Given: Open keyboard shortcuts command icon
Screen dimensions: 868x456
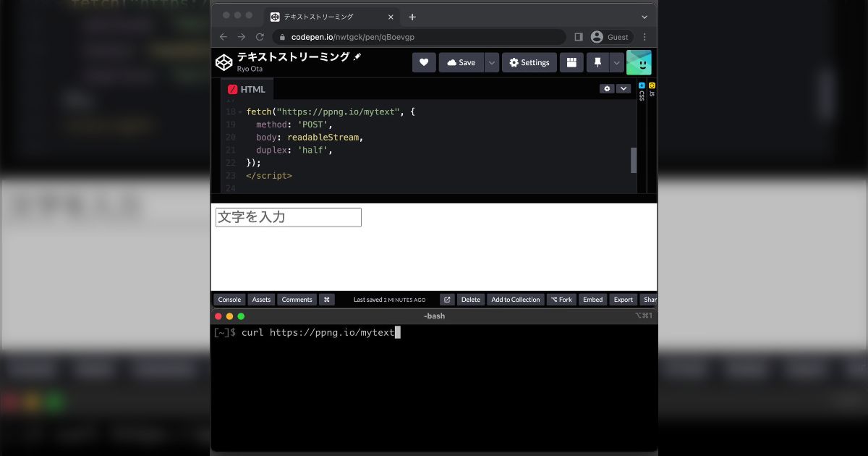Looking at the screenshot, I should [326, 300].
